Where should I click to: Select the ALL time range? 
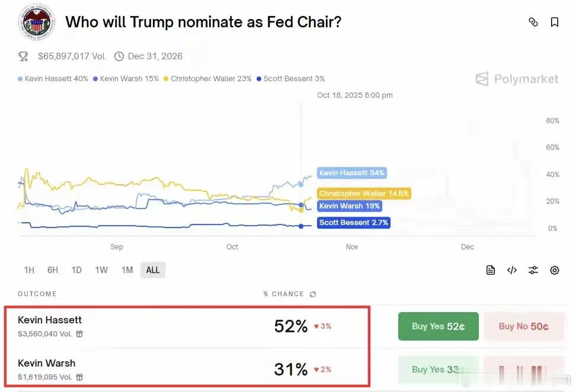coord(153,270)
